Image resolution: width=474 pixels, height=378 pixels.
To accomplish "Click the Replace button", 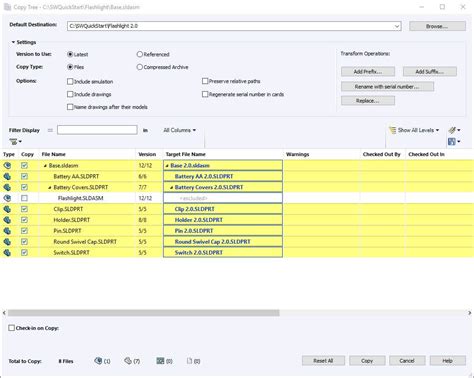I will tap(368, 101).
